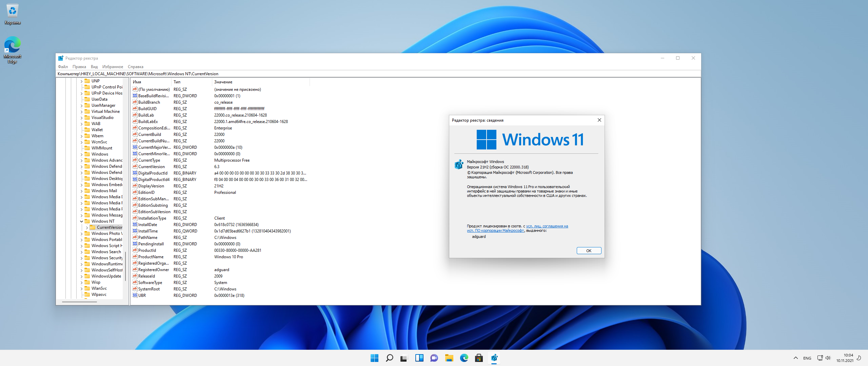Open Task View in the taskbar
The height and width of the screenshot is (366, 868).
click(404, 358)
